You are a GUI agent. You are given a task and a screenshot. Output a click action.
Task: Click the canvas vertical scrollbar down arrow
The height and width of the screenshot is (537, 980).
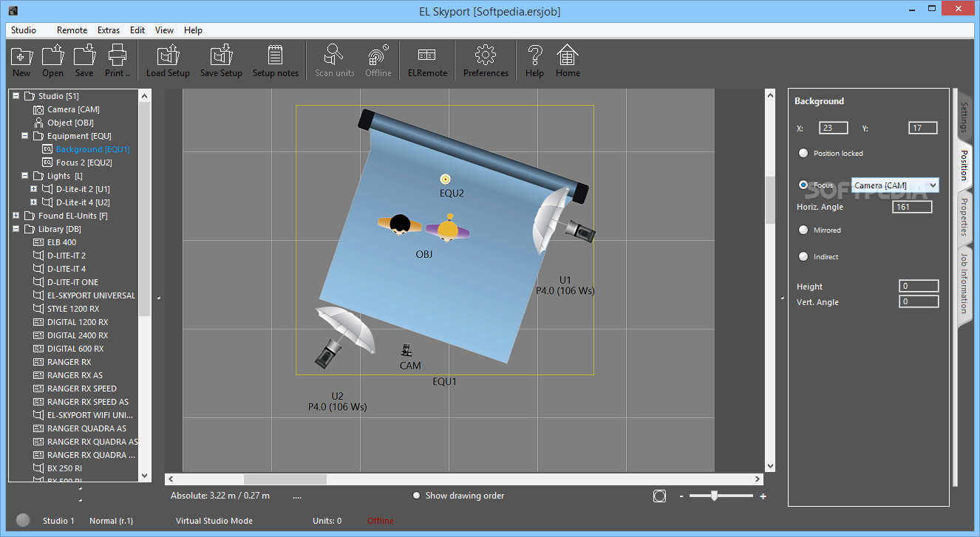pos(770,467)
